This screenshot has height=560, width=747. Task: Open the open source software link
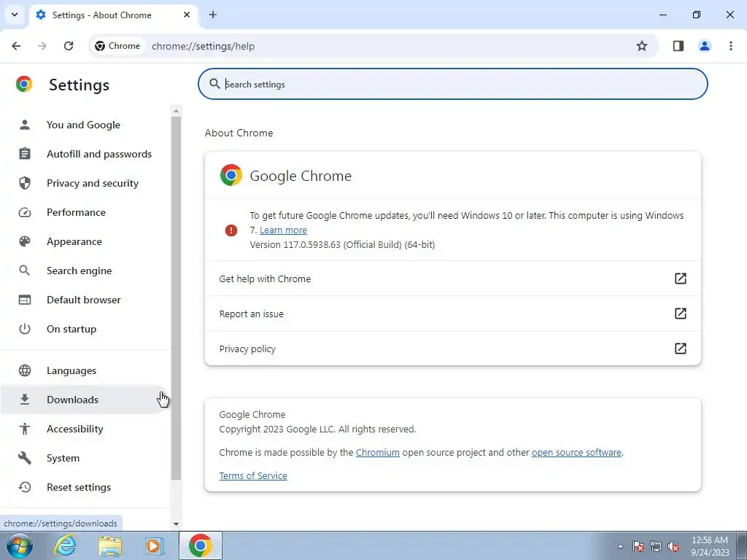point(576,452)
